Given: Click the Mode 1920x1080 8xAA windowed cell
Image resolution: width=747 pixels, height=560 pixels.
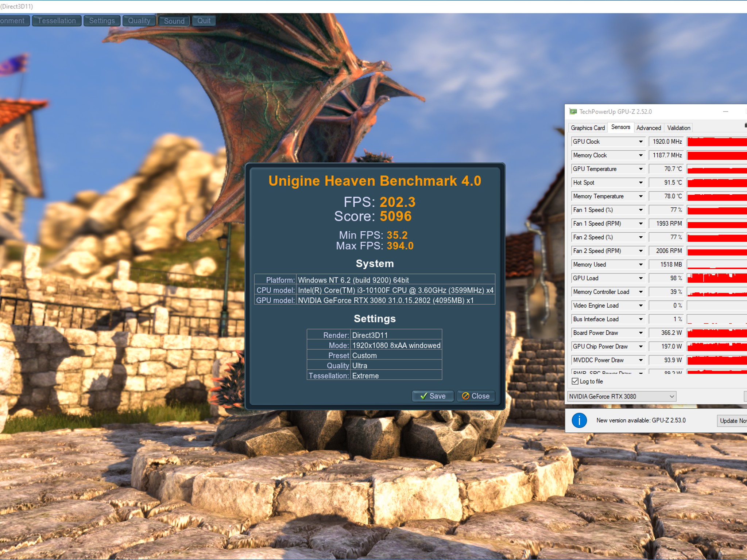Looking at the screenshot, I should click(x=396, y=345).
